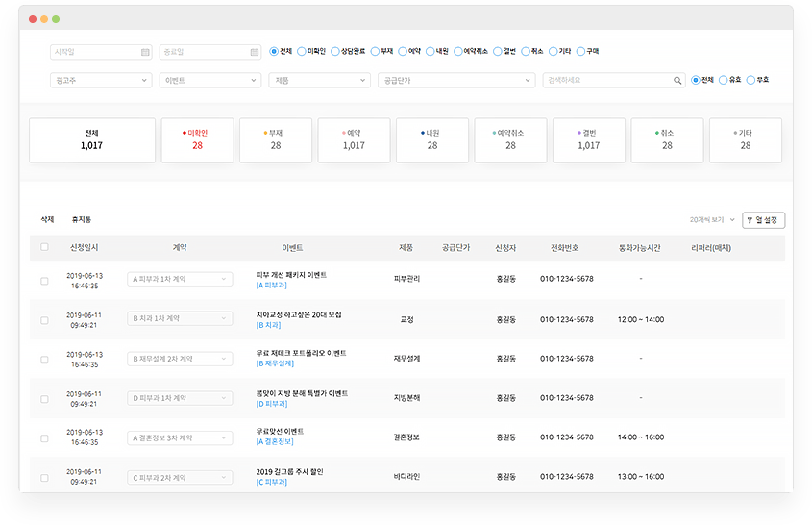Click the 전체 1,017 summary card

coord(92,139)
